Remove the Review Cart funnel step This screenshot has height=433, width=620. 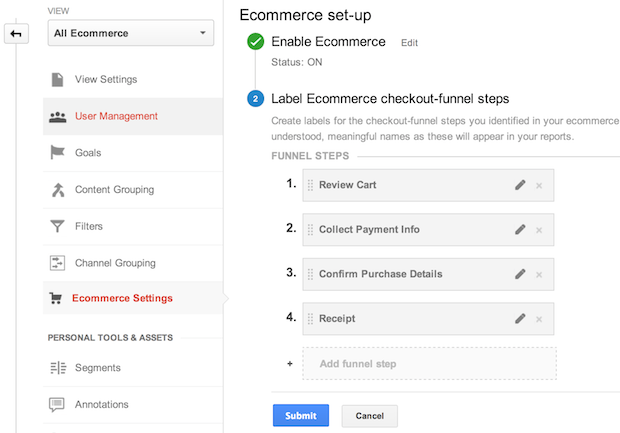tap(539, 185)
